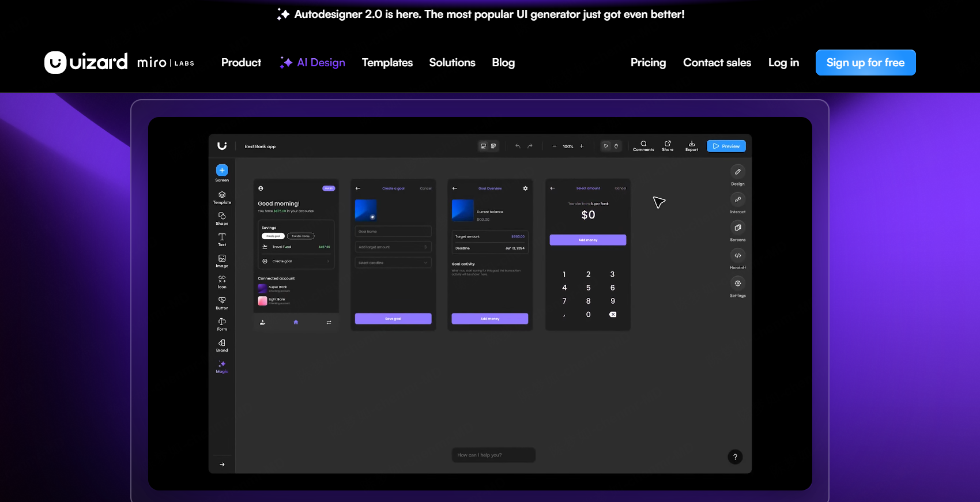Toggle the hand pan tool
The width and height of the screenshot is (980, 502).
pyautogui.click(x=616, y=146)
